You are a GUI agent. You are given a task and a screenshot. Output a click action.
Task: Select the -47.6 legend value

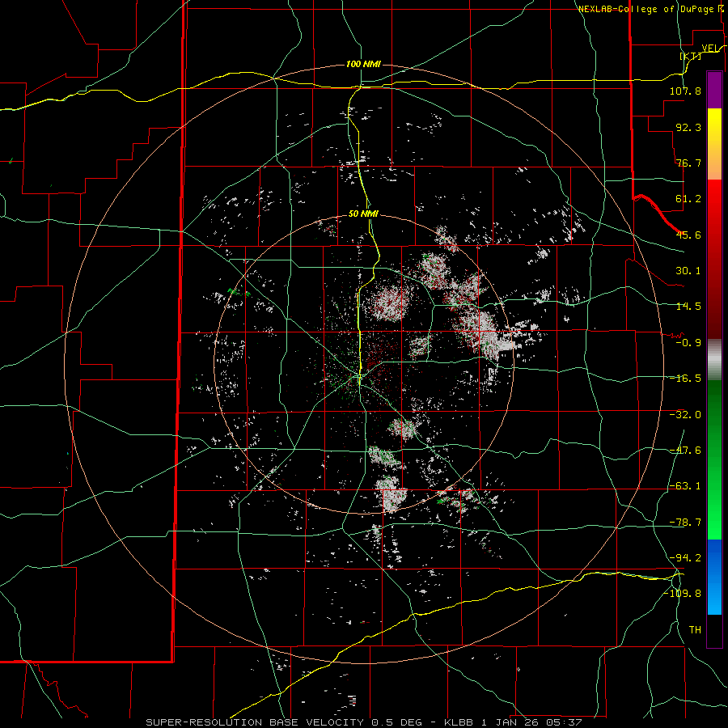685,451
